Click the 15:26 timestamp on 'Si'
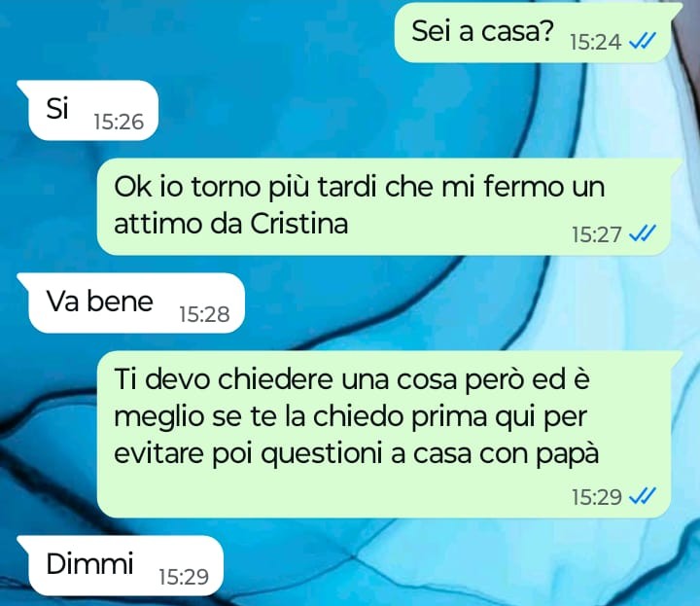This screenshot has height=606, width=700. click(119, 122)
